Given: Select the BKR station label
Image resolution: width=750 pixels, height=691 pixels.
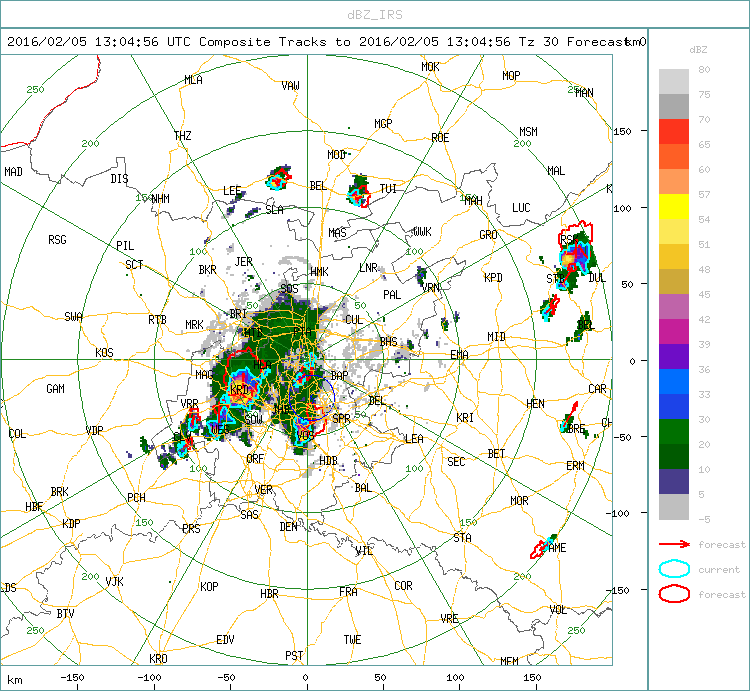Looking at the screenshot, I should coord(208,270).
